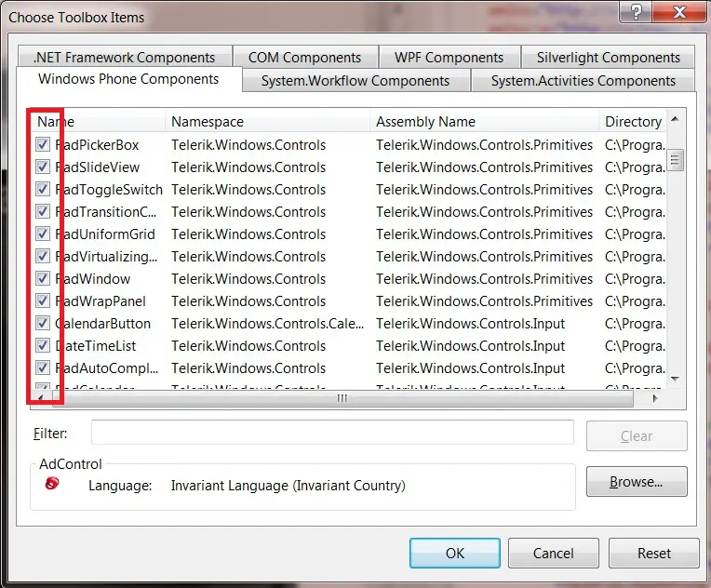The height and width of the screenshot is (588, 711).
Task: Close the Choose Toolbox Items dialog
Action: point(679,11)
